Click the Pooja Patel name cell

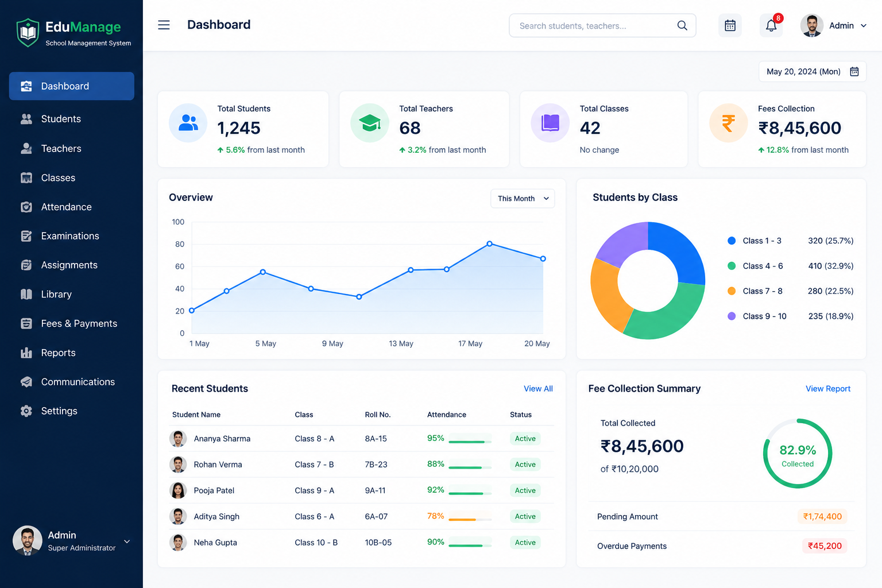point(214,490)
